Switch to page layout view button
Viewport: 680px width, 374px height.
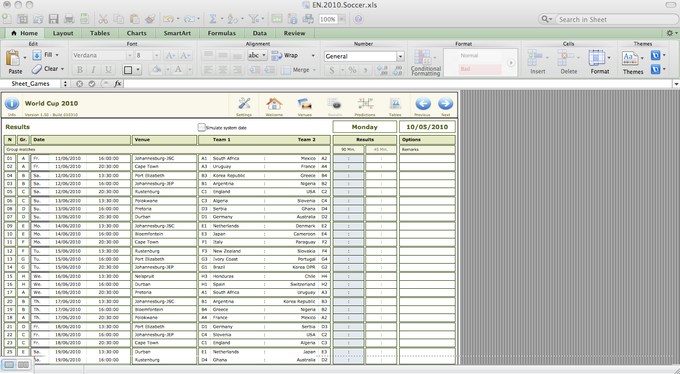pyautogui.click(x=23, y=365)
